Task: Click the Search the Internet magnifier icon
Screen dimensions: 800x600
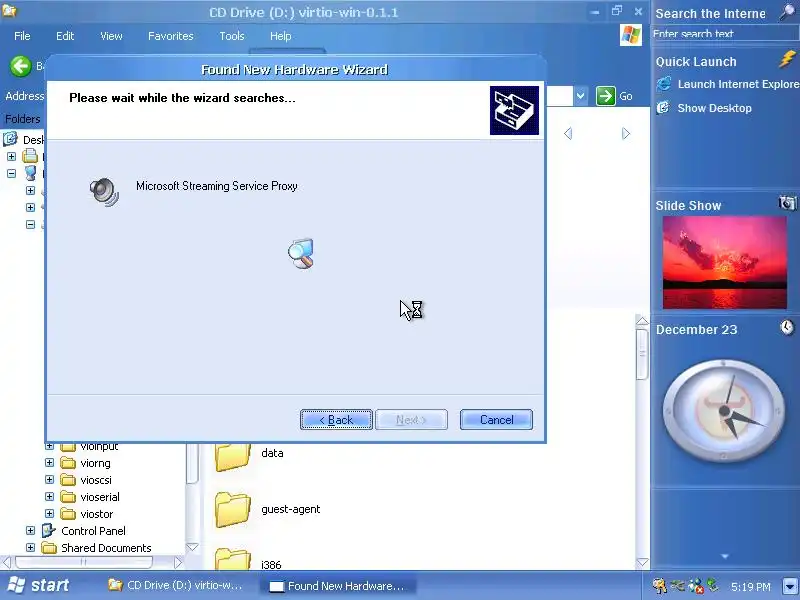Action: pos(788,12)
